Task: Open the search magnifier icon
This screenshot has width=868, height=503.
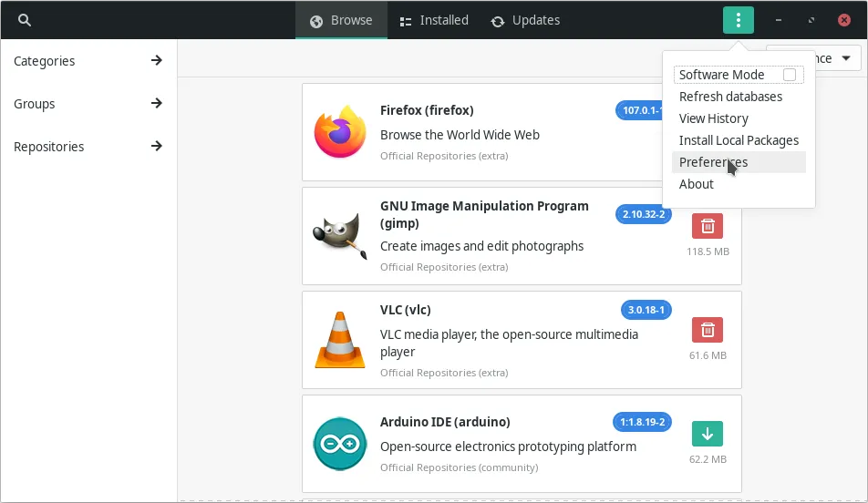Action: click(25, 20)
